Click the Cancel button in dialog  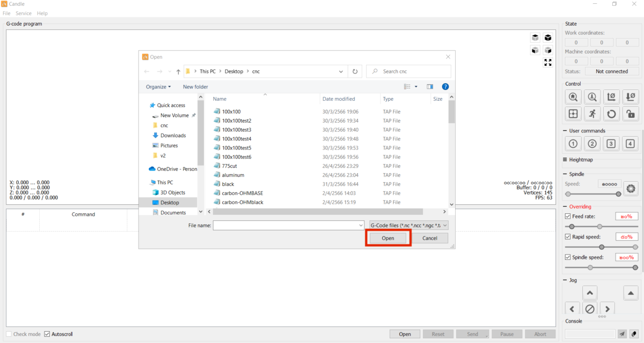tap(429, 238)
